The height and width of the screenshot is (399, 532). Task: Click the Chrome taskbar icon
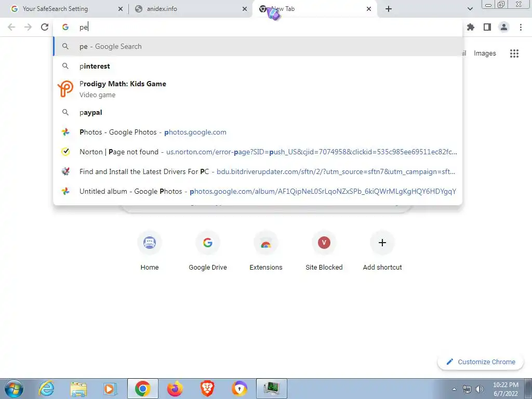tap(143, 389)
